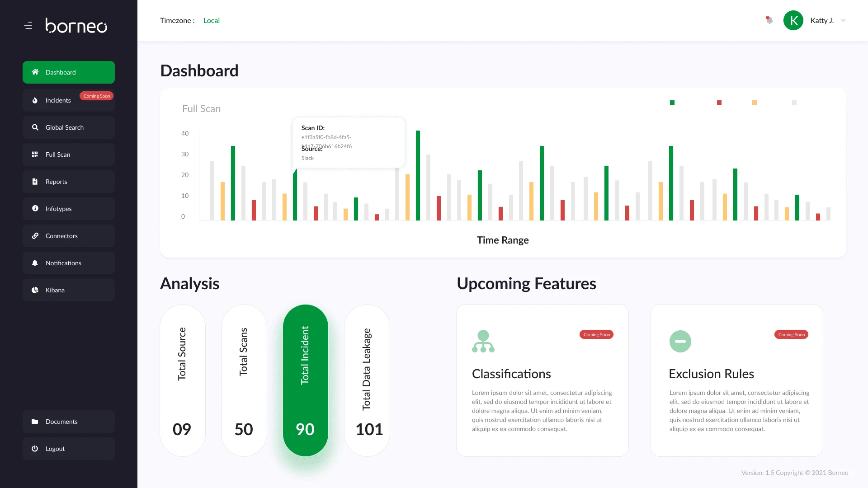Click the Classifications hierarchy icon
The height and width of the screenshot is (488, 868).
click(483, 341)
